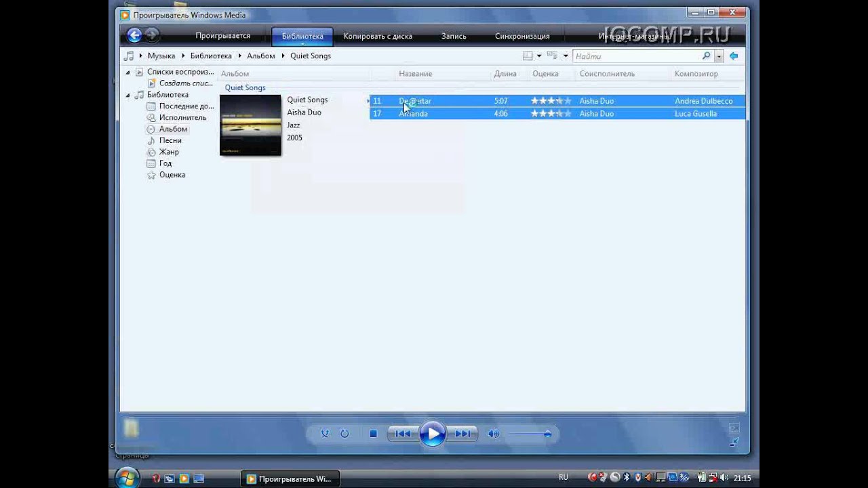This screenshot has height=488, width=868.
Task: Open the Windows Start button
Action: tap(127, 478)
